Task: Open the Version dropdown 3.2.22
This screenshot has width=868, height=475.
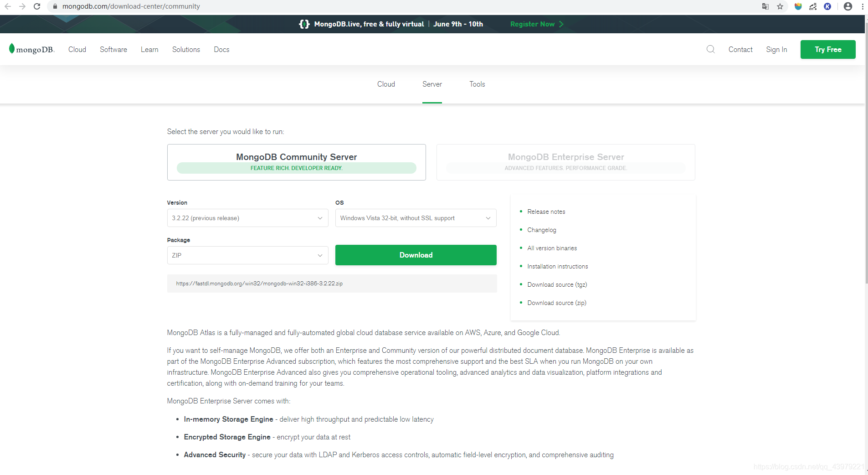Action: pos(247,218)
